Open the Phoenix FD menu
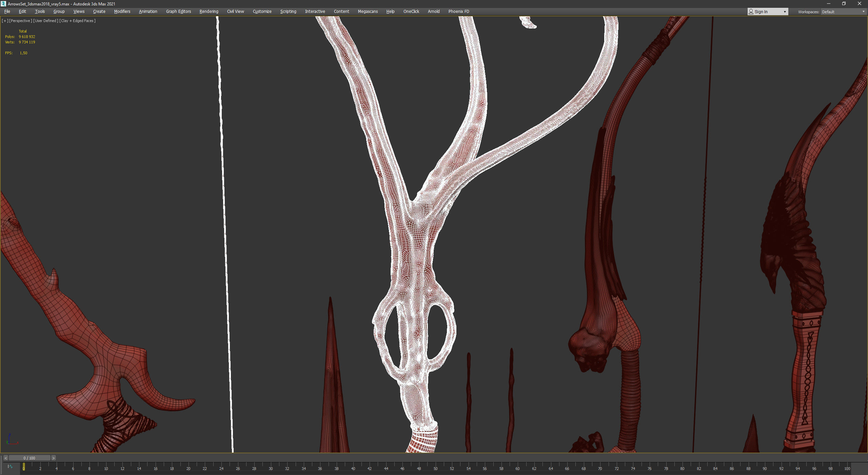Viewport: 868px width, 475px height. (458, 12)
